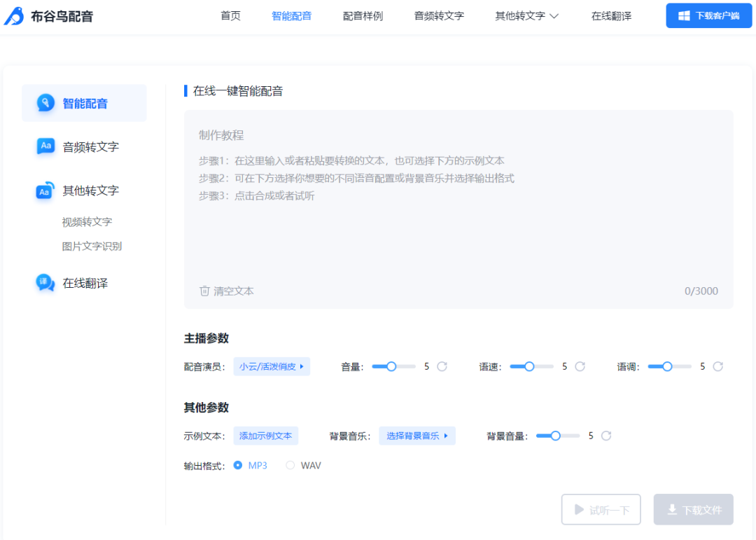Open the 智能配音 sidebar microphone icon

point(45,103)
